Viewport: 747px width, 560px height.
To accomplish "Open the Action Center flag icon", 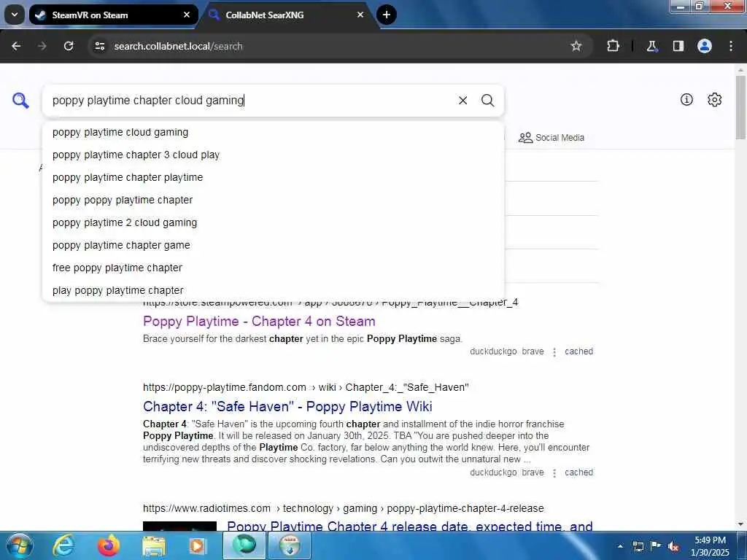I will [x=656, y=546].
